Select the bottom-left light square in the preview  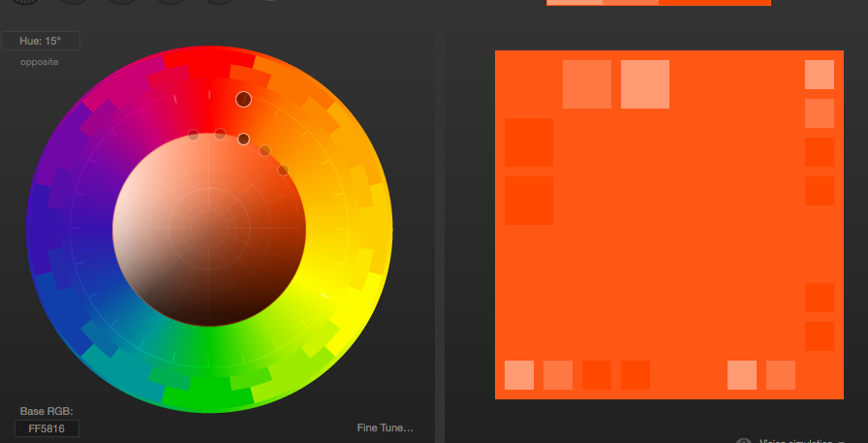(519, 375)
